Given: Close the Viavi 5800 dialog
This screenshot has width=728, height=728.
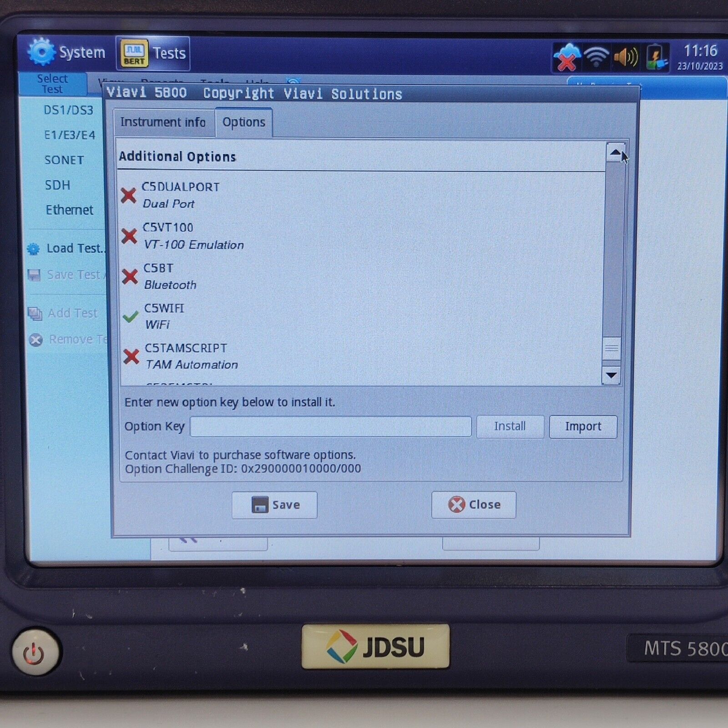Looking at the screenshot, I should point(474,505).
